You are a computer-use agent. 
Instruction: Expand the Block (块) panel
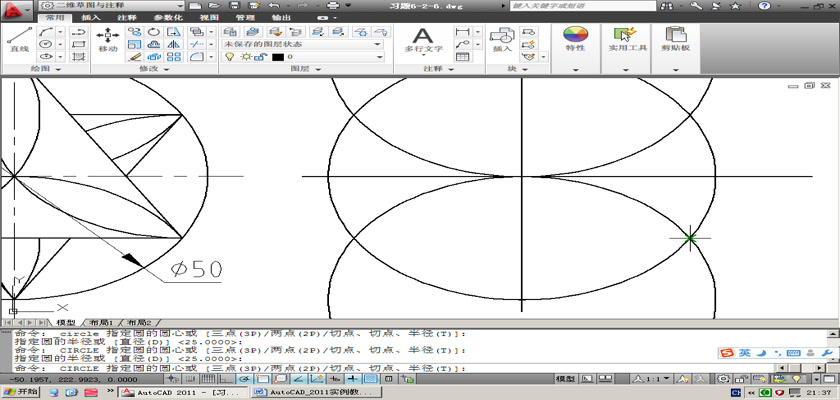pos(517,69)
